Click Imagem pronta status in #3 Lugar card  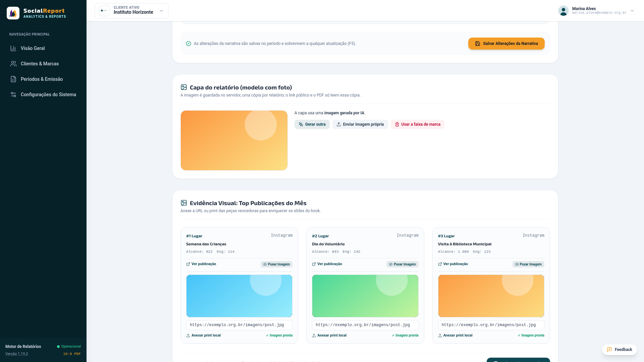[x=531, y=336]
